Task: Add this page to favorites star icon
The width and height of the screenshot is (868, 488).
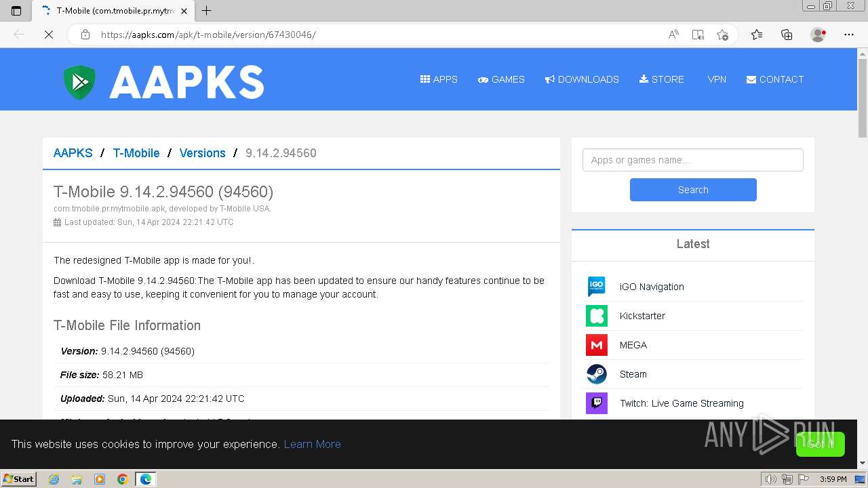Action: tap(722, 35)
